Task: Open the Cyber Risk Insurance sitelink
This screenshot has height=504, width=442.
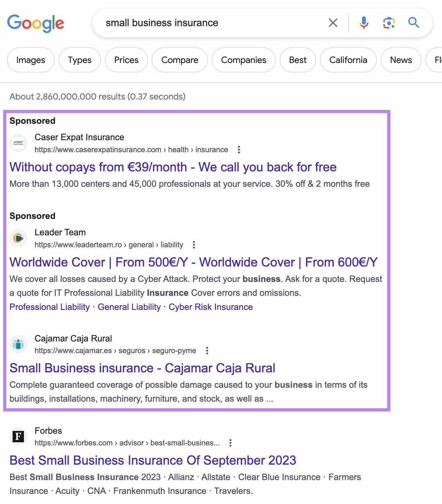Action: point(211,307)
